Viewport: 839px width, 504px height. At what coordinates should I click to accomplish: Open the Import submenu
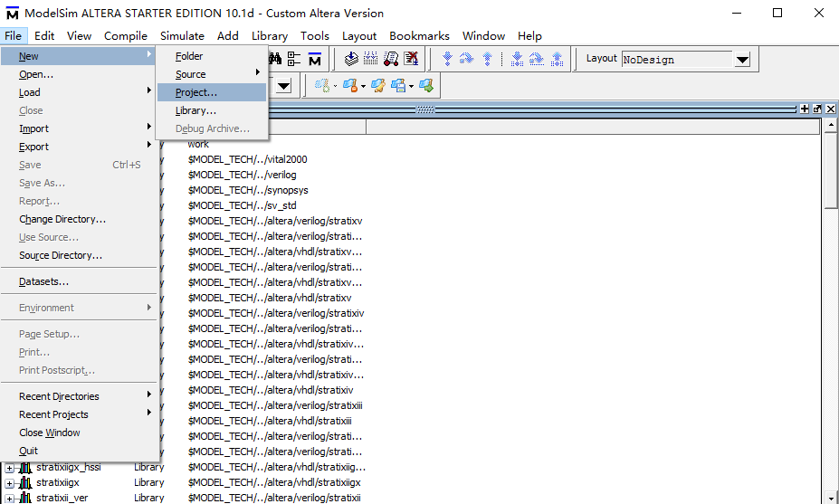78,128
